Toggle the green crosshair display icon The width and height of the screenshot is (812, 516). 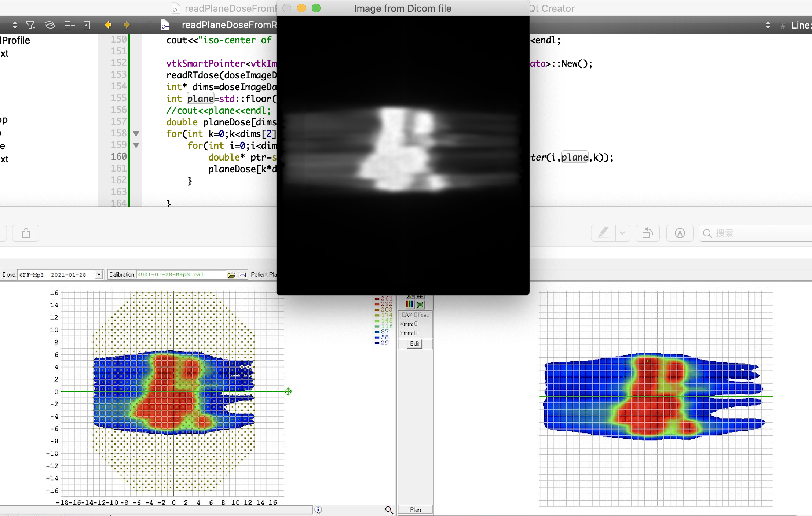pyautogui.click(x=420, y=305)
